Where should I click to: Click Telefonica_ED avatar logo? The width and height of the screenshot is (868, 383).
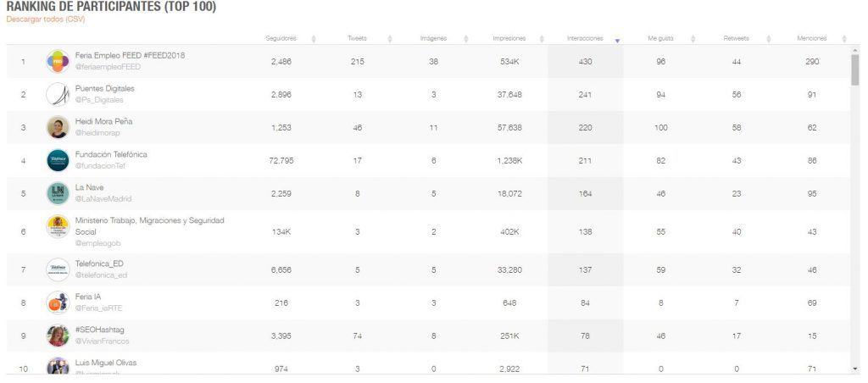tap(58, 270)
